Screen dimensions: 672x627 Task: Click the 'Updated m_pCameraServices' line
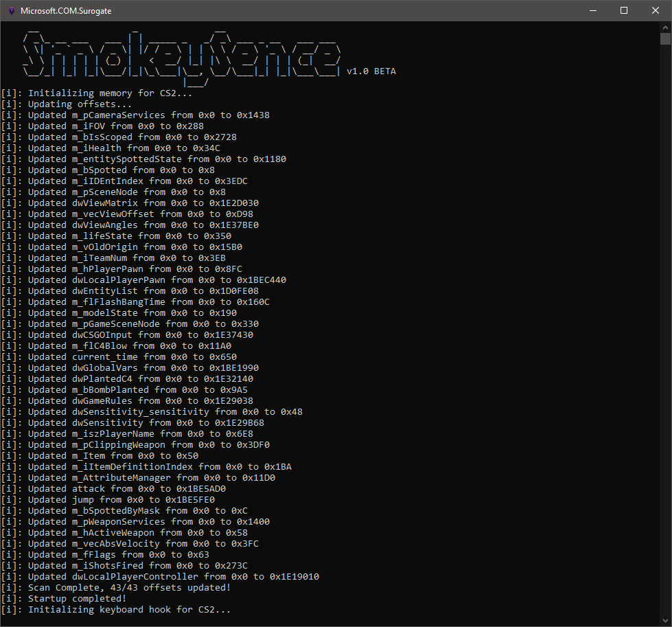click(x=135, y=115)
